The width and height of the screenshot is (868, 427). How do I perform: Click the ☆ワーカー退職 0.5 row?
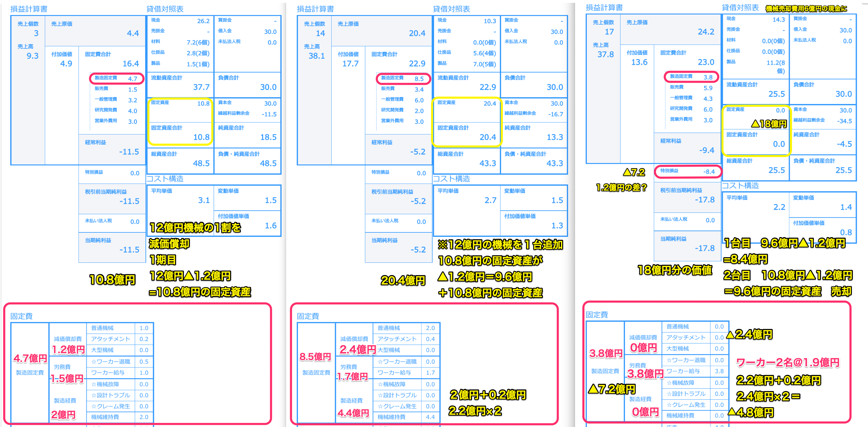tap(120, 361)
